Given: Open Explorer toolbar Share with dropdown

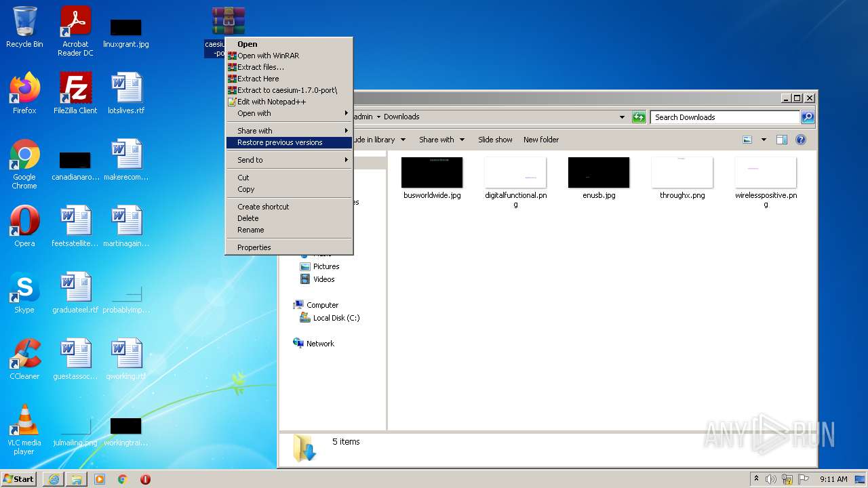Looking at the screenshot, I should 441,140.
